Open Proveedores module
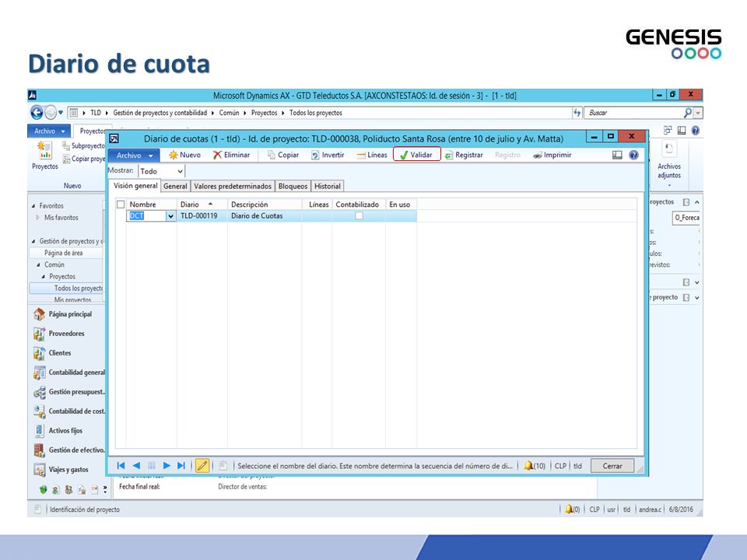The width and height of the screenshot is (747, 560). [x=66, y=334]
